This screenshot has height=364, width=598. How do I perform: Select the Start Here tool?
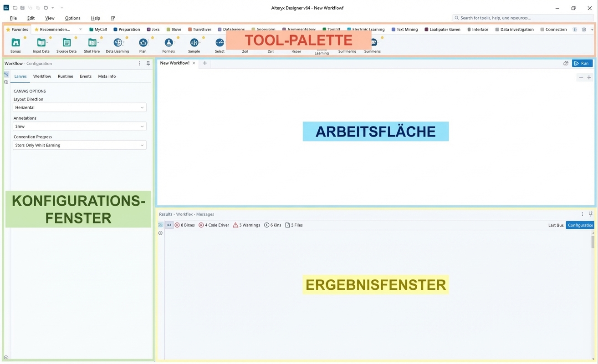coord(92,43)
